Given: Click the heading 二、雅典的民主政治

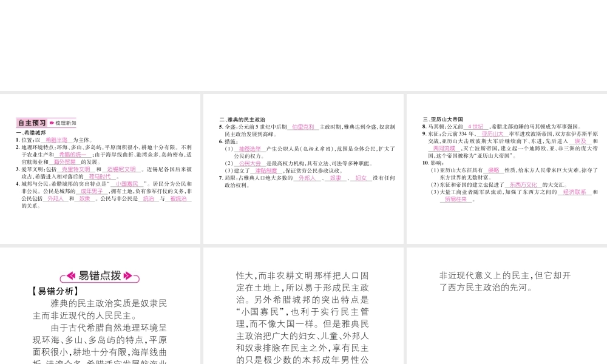Looking at the screenshot, I should pyautogui.click(x=242, y=120).
